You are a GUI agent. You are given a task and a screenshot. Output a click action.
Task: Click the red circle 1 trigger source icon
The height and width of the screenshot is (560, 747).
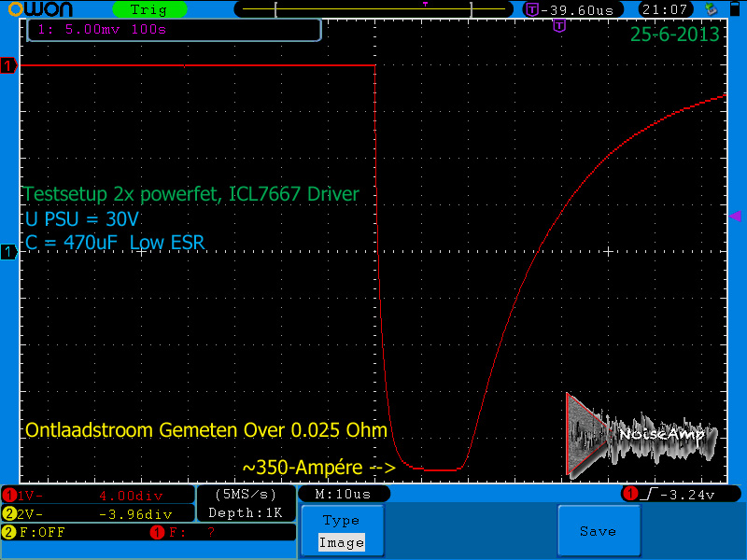[631, 495]
